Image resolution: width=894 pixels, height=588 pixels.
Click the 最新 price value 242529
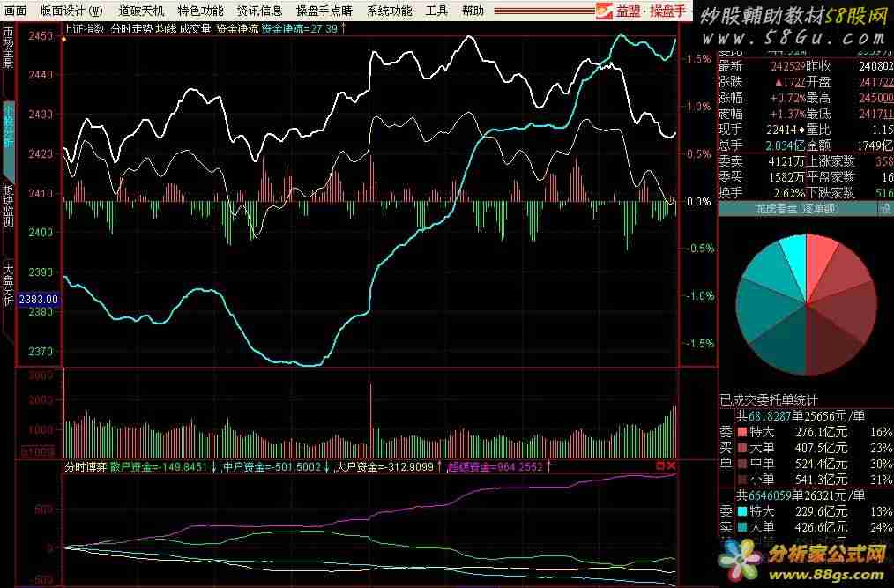tap(787, 66)
